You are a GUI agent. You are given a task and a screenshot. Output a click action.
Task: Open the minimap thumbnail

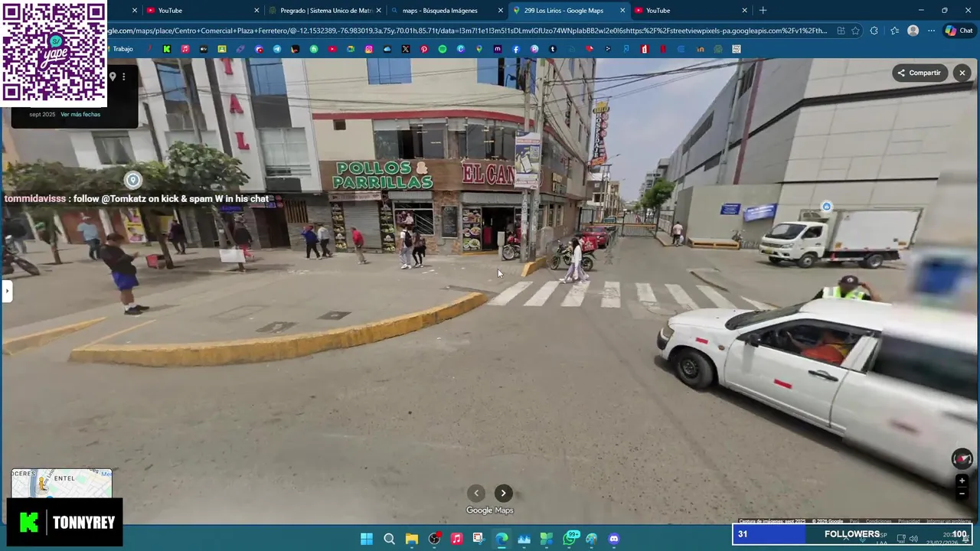pos(61,484)
